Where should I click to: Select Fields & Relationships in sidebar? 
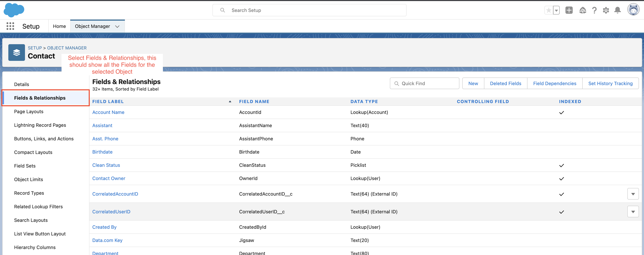pos(45,98)
